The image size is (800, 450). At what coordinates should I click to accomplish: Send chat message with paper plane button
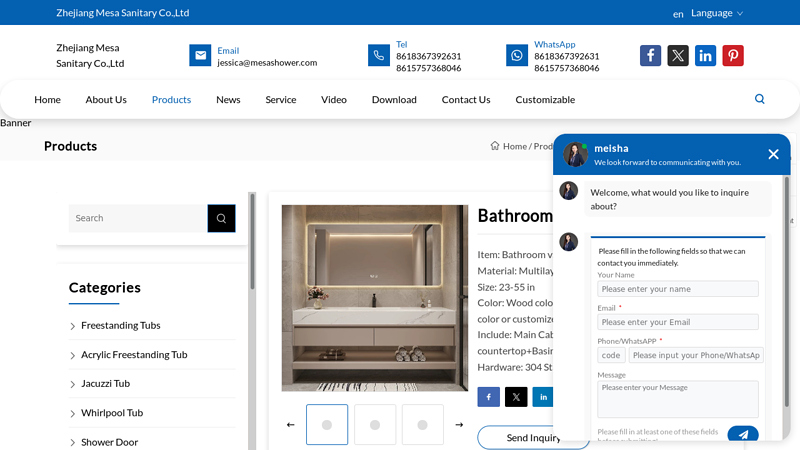tap(743, 434)
